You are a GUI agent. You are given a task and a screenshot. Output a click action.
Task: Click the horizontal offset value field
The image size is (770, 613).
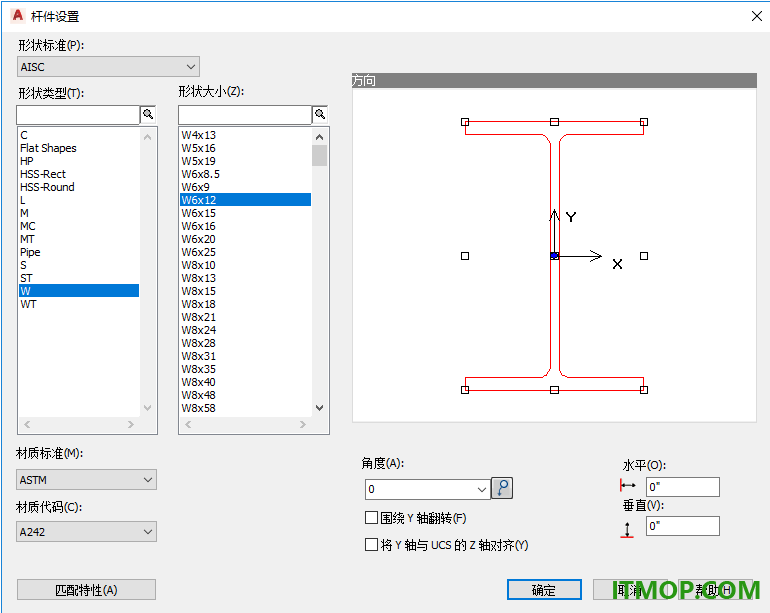click(x=683, y=487)
